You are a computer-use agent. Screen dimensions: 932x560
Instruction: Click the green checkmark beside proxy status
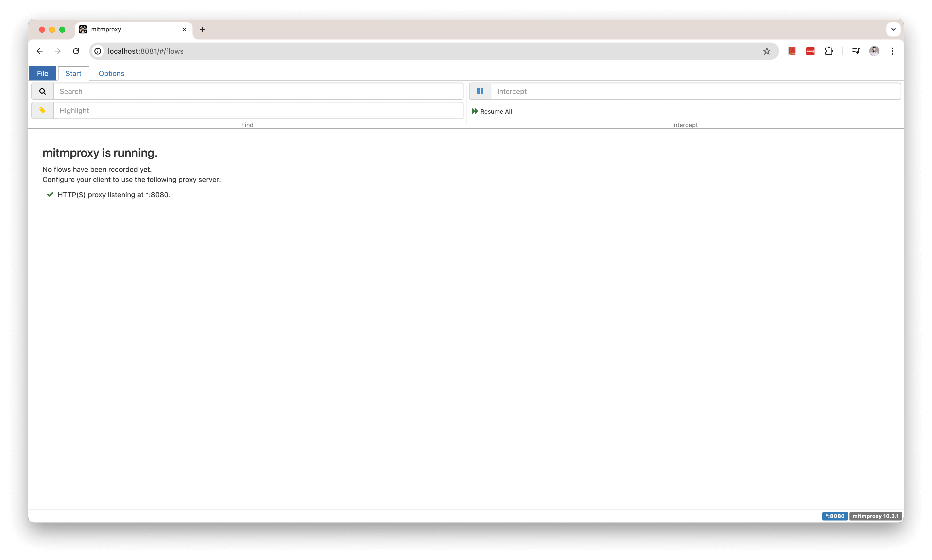tap(50, 194)
